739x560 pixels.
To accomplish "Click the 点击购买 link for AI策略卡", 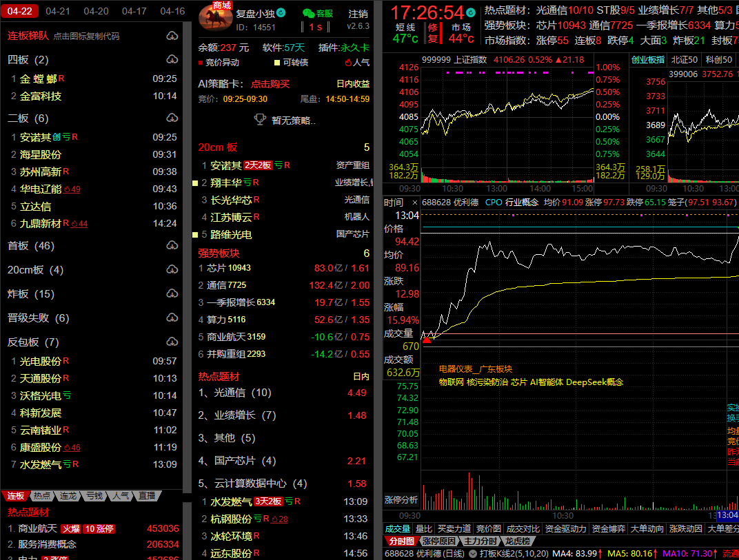I will click(x=270, y=84).
